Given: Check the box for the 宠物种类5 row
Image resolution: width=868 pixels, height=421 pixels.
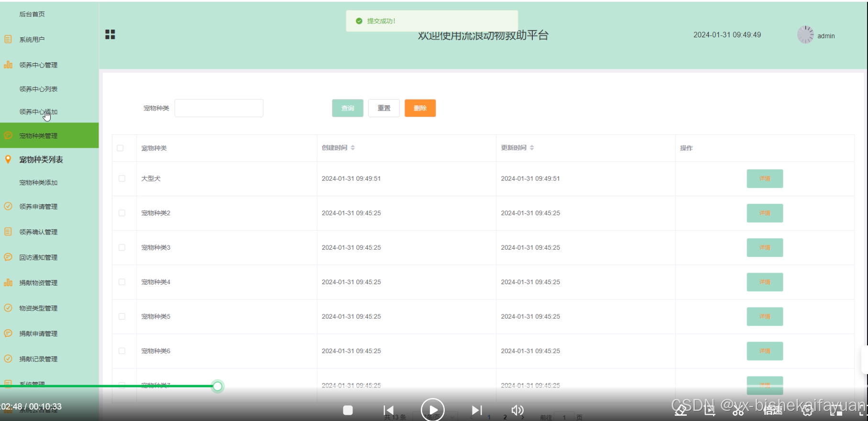Looking at the screenshot, I should 122,316.
